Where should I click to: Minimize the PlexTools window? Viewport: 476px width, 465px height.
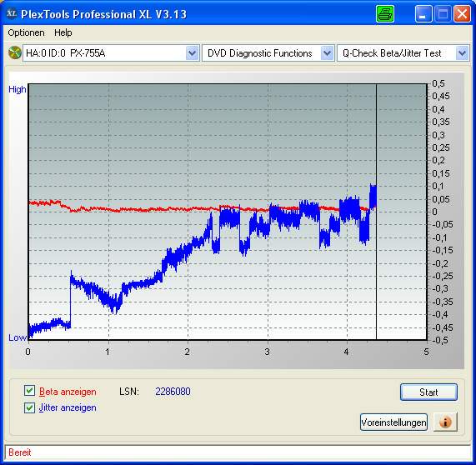(423, 14)
